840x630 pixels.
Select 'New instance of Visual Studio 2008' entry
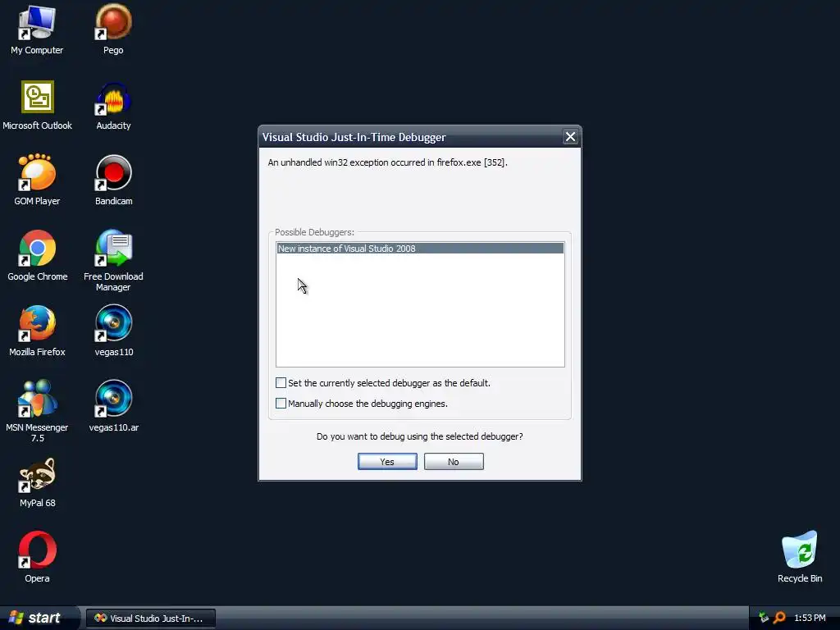point(420,248)
